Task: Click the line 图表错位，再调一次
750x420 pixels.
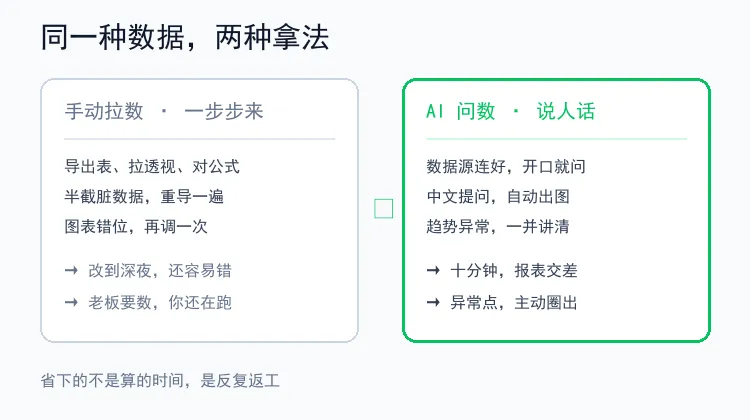Action: pos(136,226)
